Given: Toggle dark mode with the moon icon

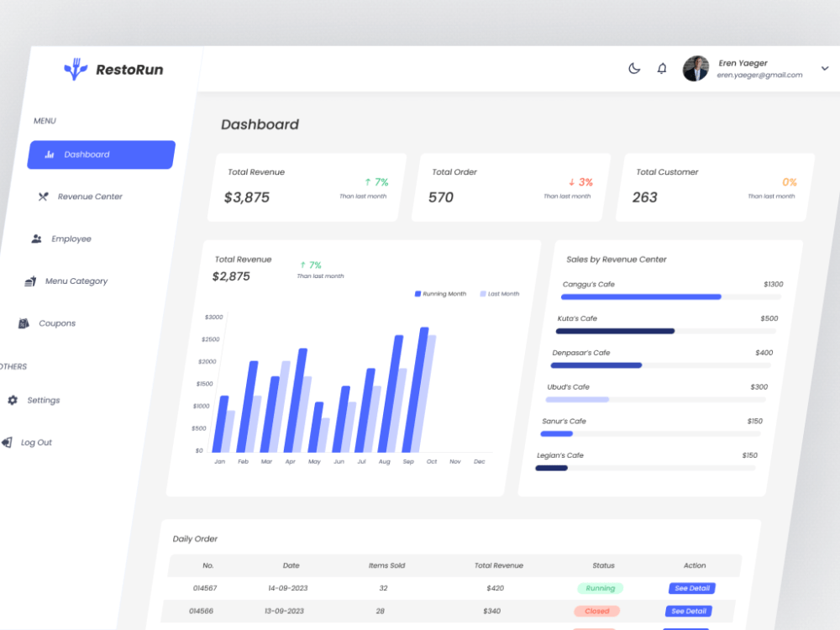Looking at the screenshot, I should click(x=634, y=69).
